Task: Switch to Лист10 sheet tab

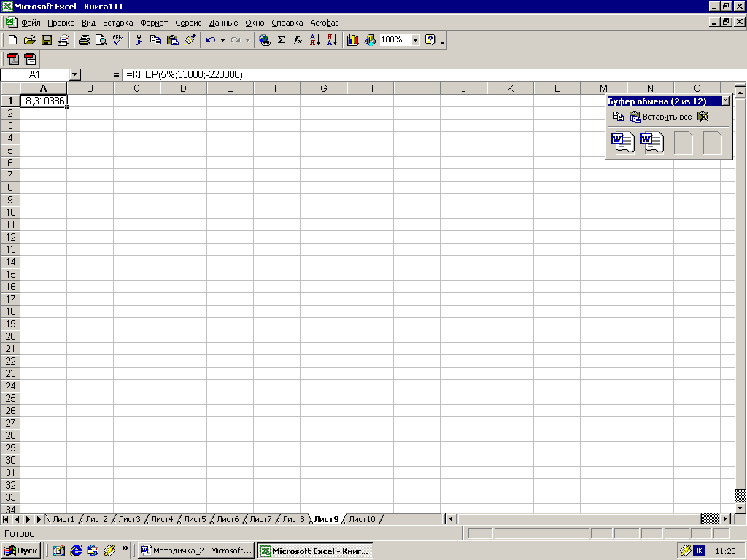Action: pos(362,519)
